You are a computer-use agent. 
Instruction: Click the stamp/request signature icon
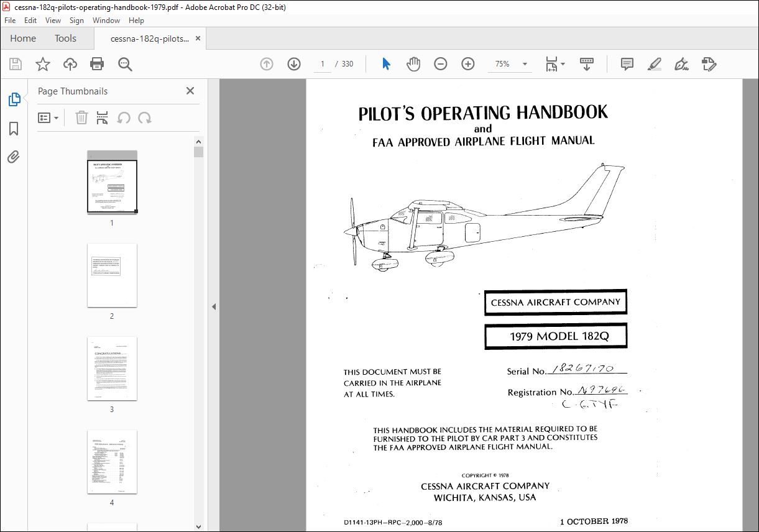709,64
